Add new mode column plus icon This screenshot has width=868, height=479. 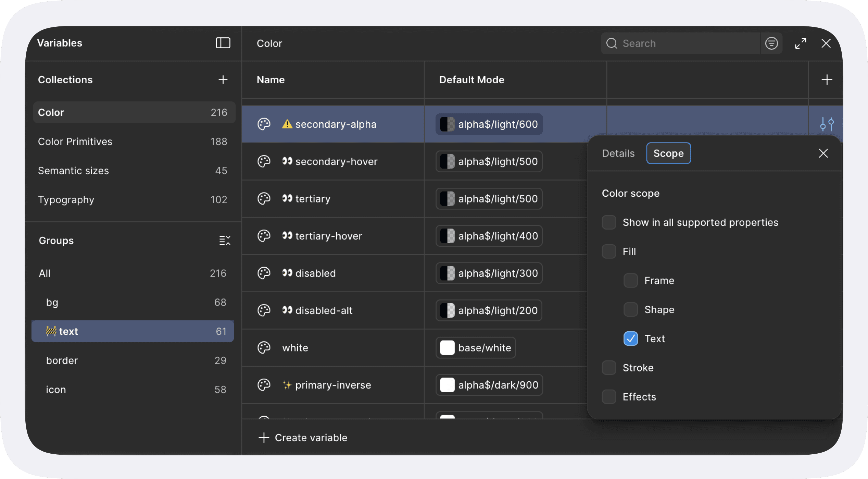(827, 80)
